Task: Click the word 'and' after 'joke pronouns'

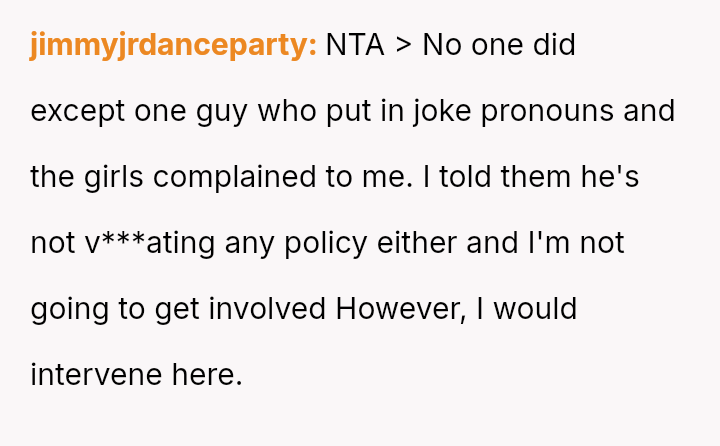Action: [649, 111]
